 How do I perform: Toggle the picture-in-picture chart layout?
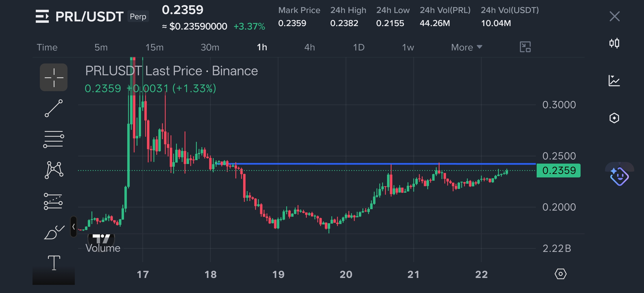click(x=525, y=47)
